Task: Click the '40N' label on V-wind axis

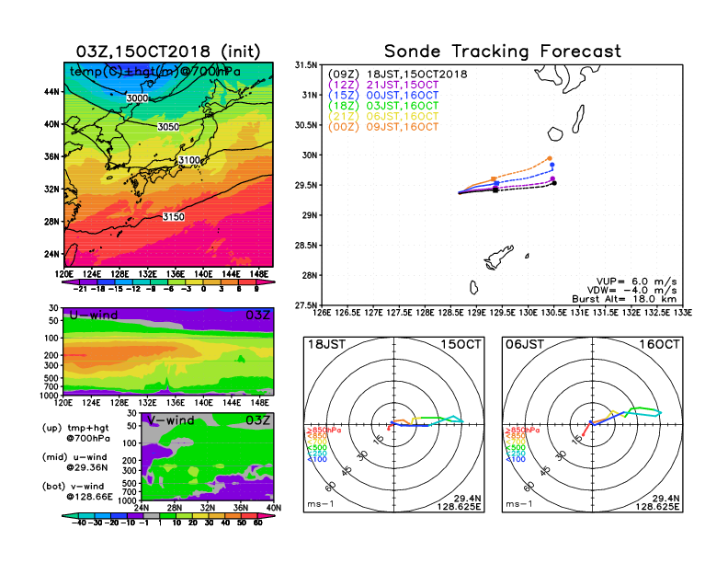Action: (x=274, y=508)
